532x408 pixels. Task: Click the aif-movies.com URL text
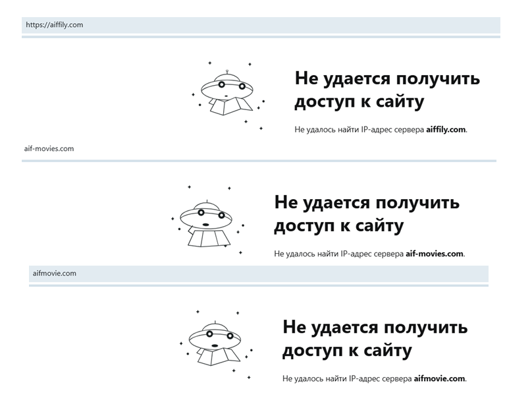[x=49, y=149]
